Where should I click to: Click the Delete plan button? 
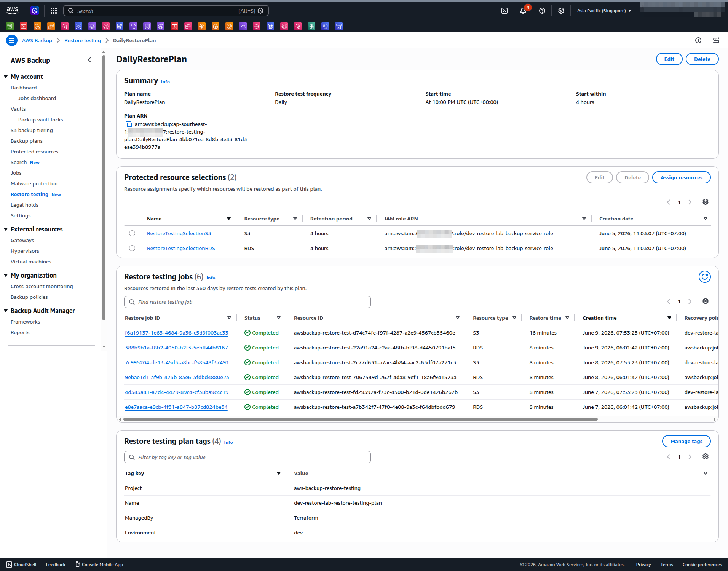[x=702, y=59]
